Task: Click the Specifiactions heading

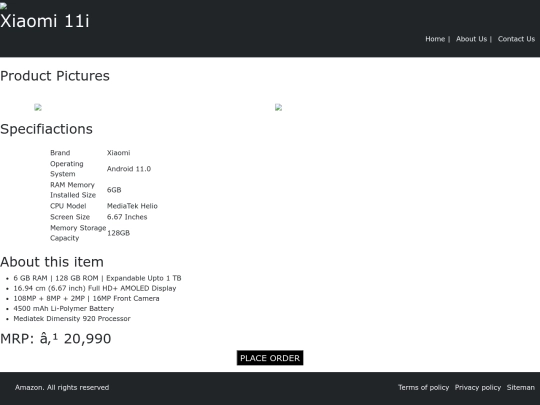Action: coord(46,129)
